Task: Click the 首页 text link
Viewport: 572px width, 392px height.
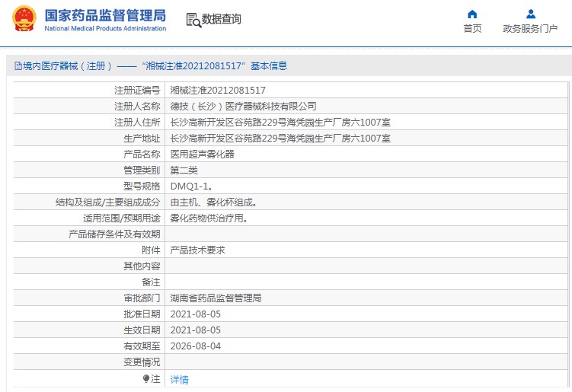Action: pyautogui.click(x=472, y=28)
